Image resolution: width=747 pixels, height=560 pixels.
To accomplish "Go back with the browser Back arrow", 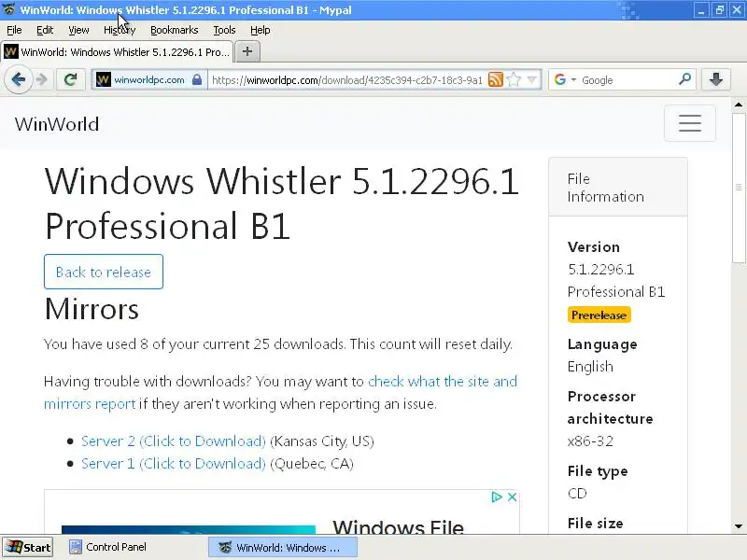I will pyautogui.click(x=19, y=79).
